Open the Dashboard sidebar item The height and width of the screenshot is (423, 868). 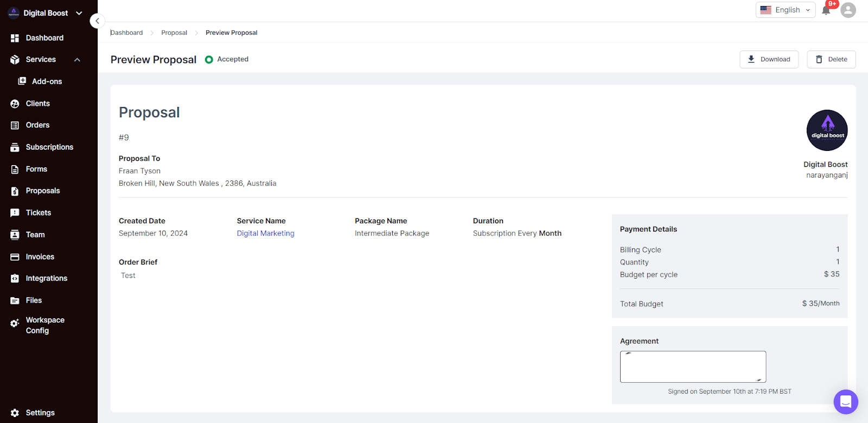(44, 38)
